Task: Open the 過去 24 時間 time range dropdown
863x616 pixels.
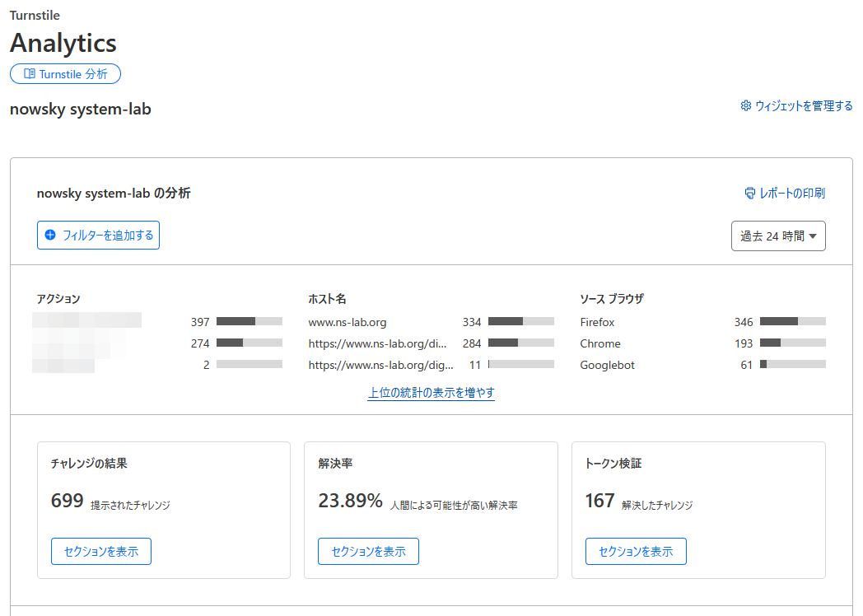Action: tap(778, 236)
